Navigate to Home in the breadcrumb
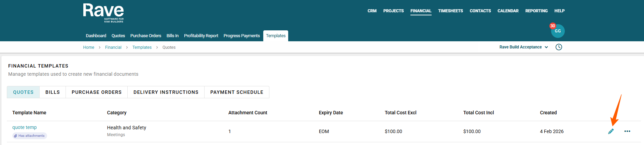 click(x=89, y=47)
